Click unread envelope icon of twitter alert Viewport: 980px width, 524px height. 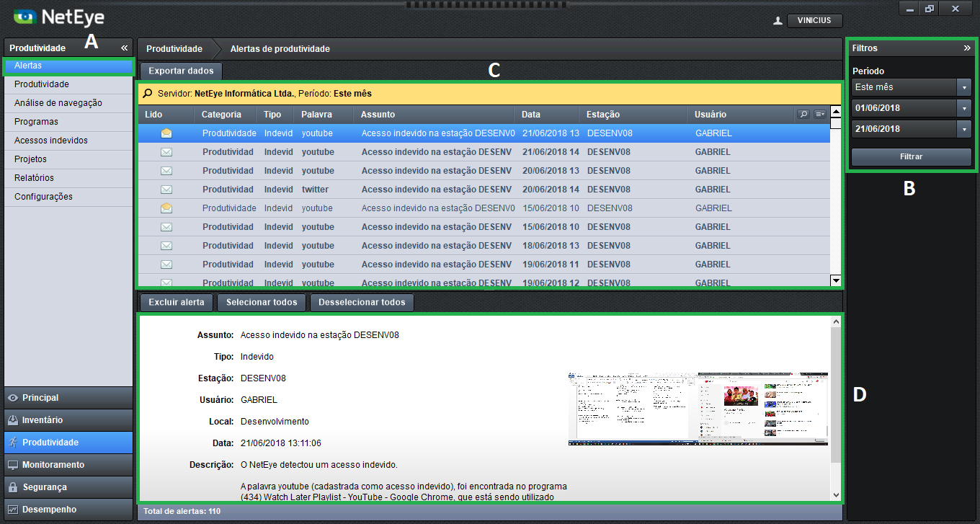(166, 190)
